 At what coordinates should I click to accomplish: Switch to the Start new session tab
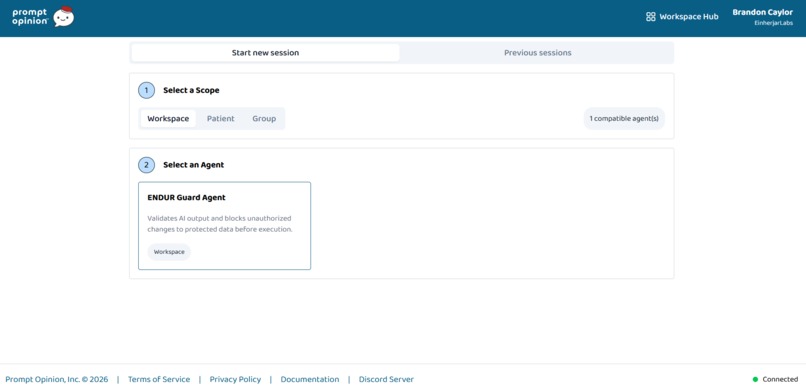265,53
